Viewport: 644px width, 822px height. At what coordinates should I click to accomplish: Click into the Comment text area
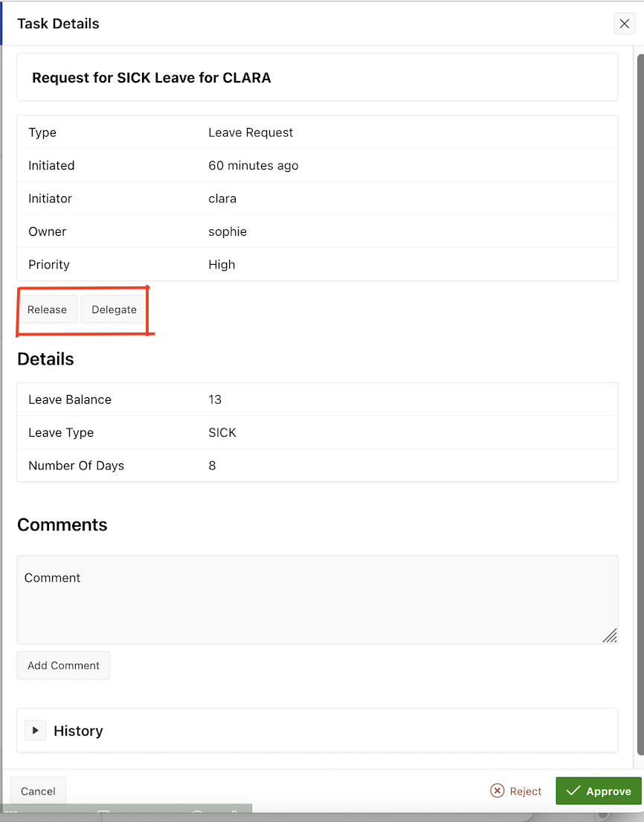tap(317, 599)
